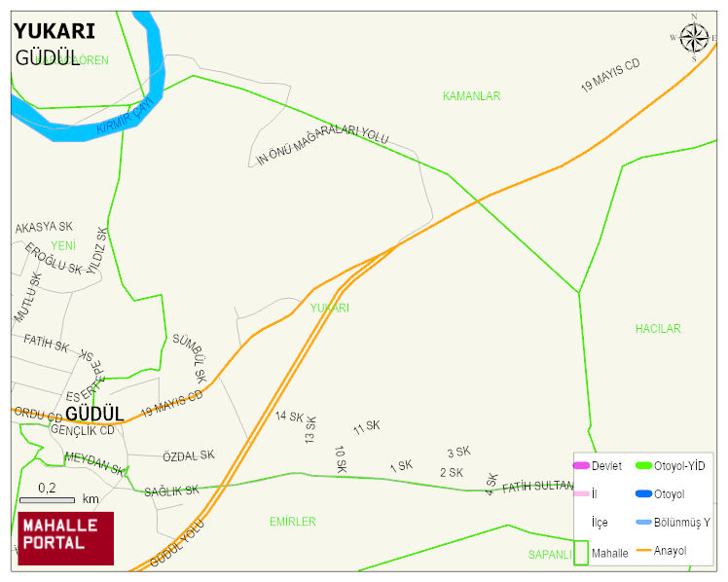This screenshot has width=728, height=582.
Task: Click the Devlet magenta legend swatch
Action: point(581,465)
